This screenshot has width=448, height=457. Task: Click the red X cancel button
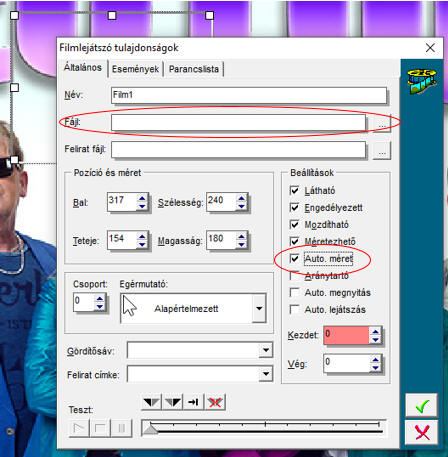click(x=421, y=433)
